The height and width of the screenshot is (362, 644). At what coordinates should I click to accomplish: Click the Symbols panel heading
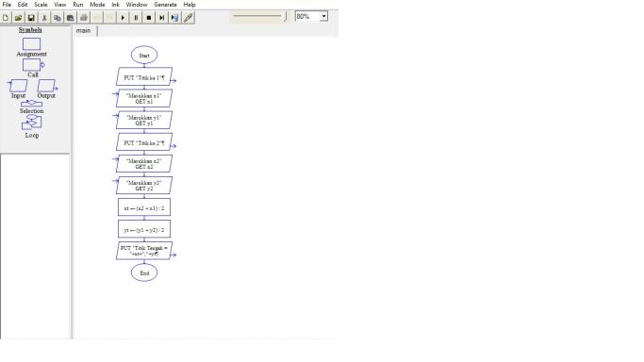click(30, 30)
